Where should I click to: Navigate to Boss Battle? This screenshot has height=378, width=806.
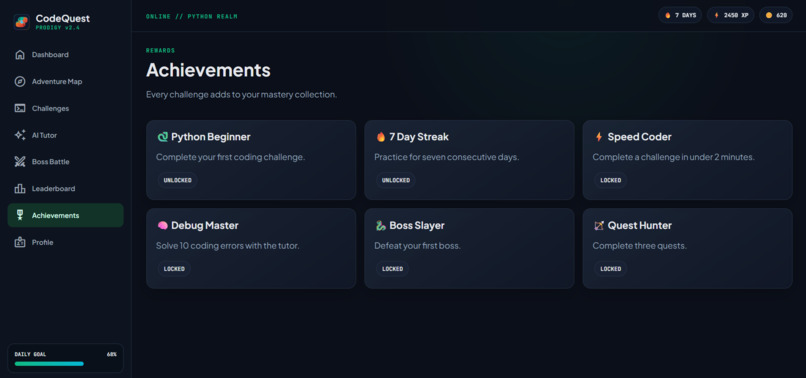click(x=65, y=161)
